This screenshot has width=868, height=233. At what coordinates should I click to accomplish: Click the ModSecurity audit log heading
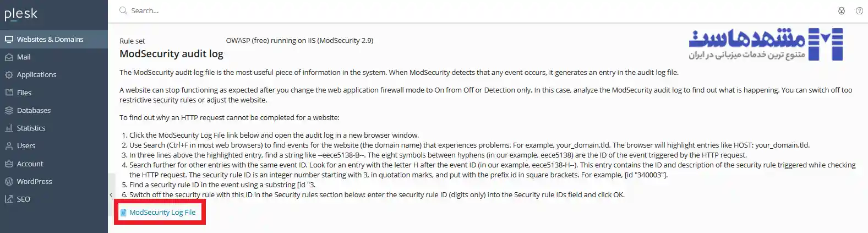click(x=171, y=54)
